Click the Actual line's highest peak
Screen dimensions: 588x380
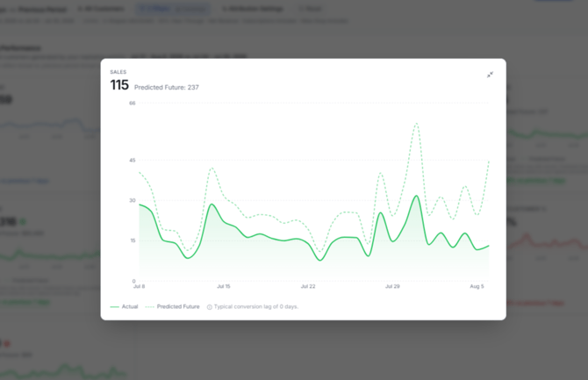(417, 196)
